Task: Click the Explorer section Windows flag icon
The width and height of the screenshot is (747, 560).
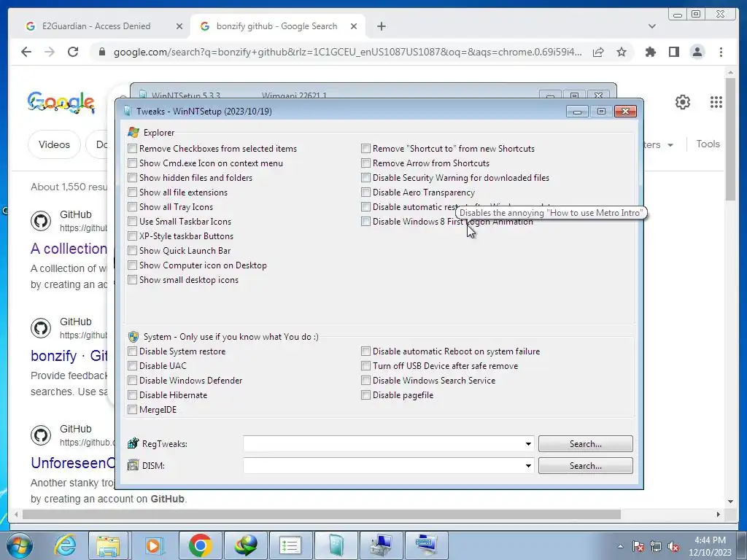Action: pyautogui.click(x=133, y=133)
